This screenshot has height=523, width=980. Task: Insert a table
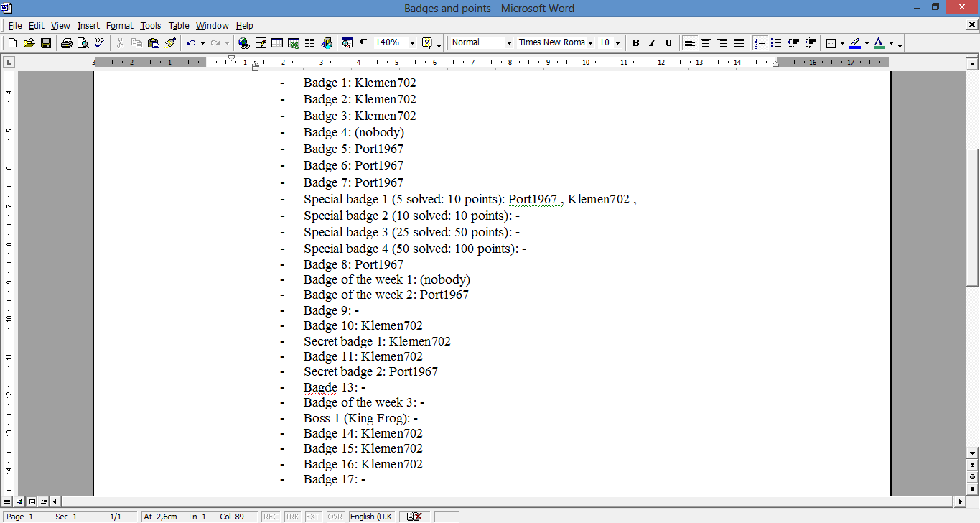click(x=277, y=43)
